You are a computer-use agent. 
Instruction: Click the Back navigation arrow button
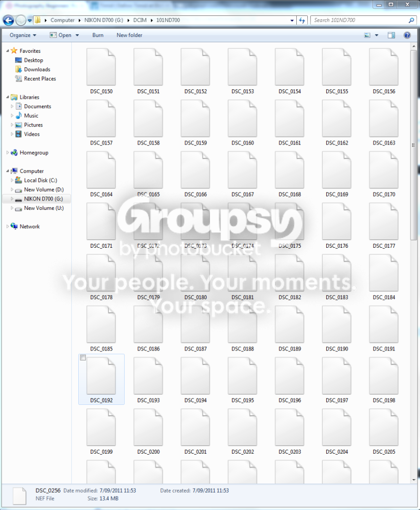click(x=9, y=20)
